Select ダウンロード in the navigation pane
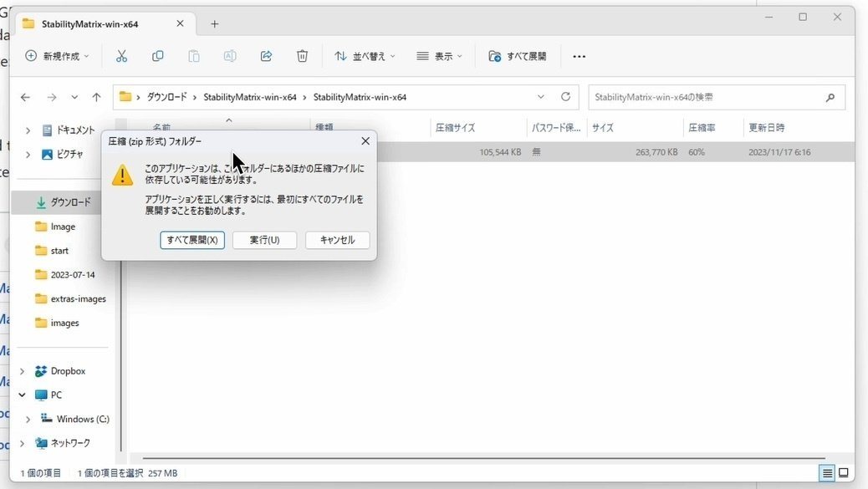 (63, 202)
